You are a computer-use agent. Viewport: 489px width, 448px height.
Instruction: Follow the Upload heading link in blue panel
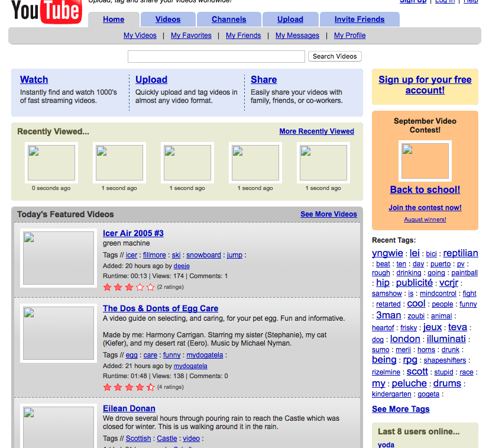[151, 80]
